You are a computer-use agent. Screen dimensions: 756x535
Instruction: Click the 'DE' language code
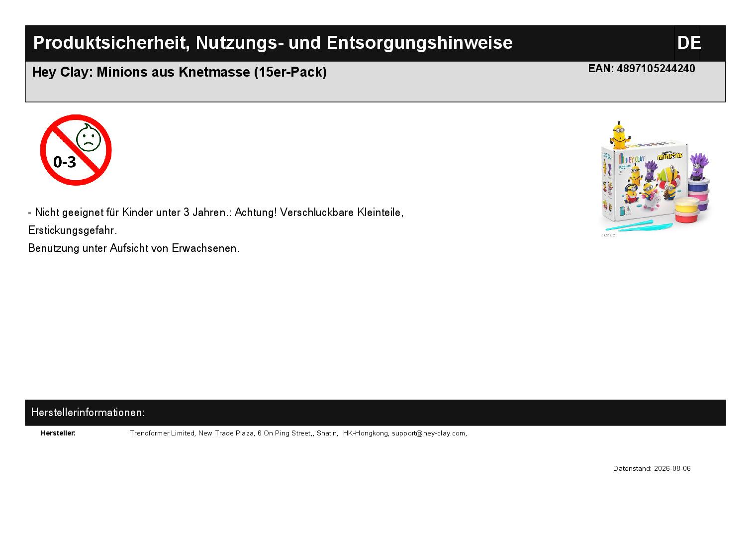[x=689, y=43]
